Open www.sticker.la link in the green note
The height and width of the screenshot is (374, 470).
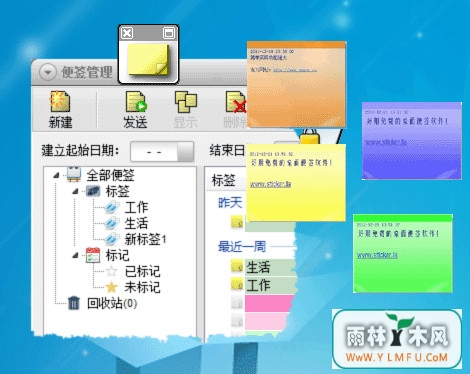click(377, 255)
